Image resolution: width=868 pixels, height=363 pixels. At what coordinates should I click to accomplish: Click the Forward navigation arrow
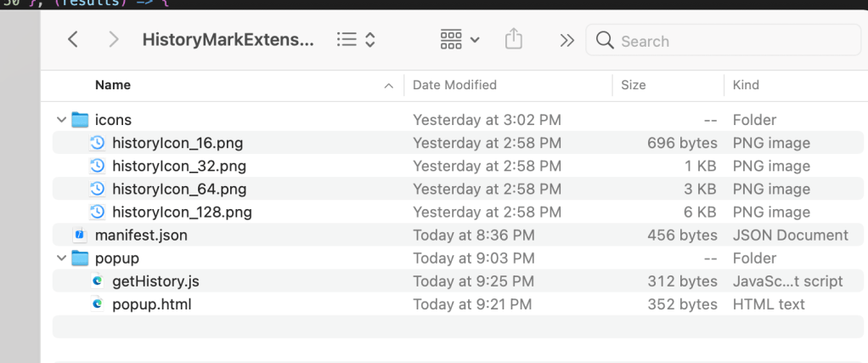tap(114, 40)
